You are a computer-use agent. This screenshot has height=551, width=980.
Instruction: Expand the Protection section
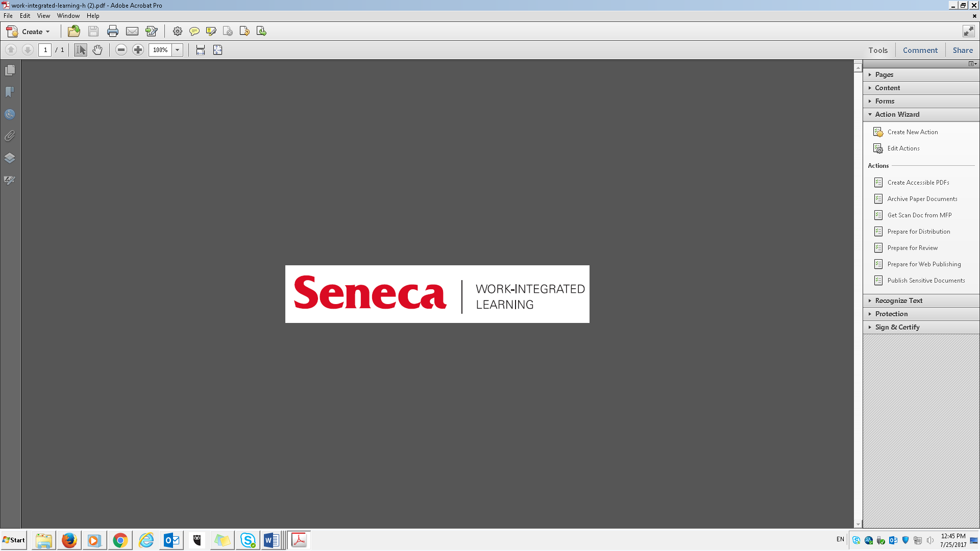coord(891,314)
